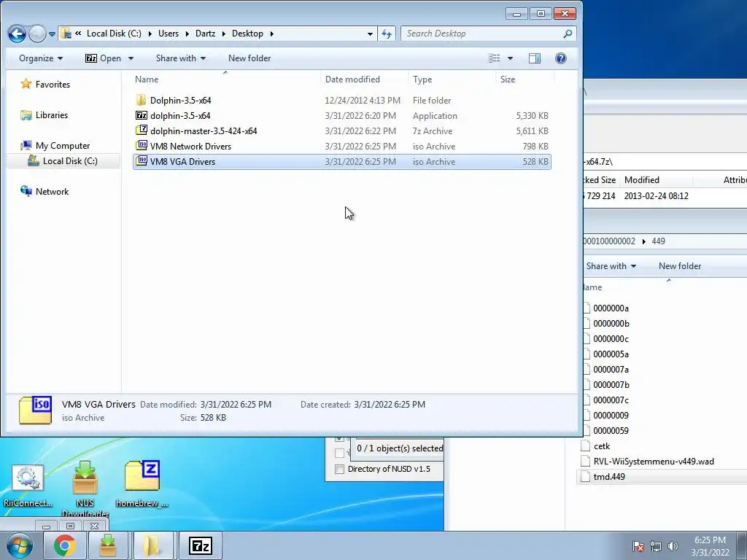Image resolution: width=747 pixels, height=560 pixels.
Task: Open the homebrew zip desktop icon
Action: pos(142,484)
